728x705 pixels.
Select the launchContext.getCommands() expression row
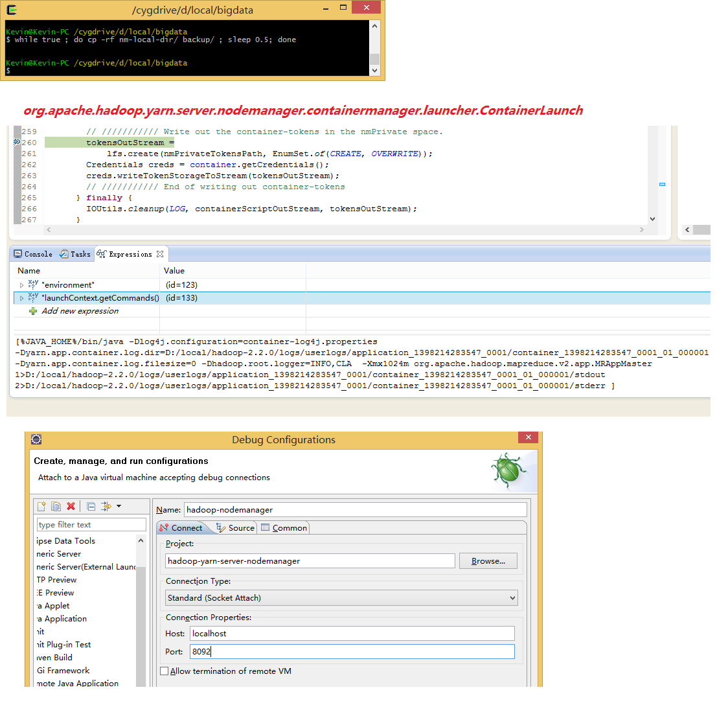point(362,298)
